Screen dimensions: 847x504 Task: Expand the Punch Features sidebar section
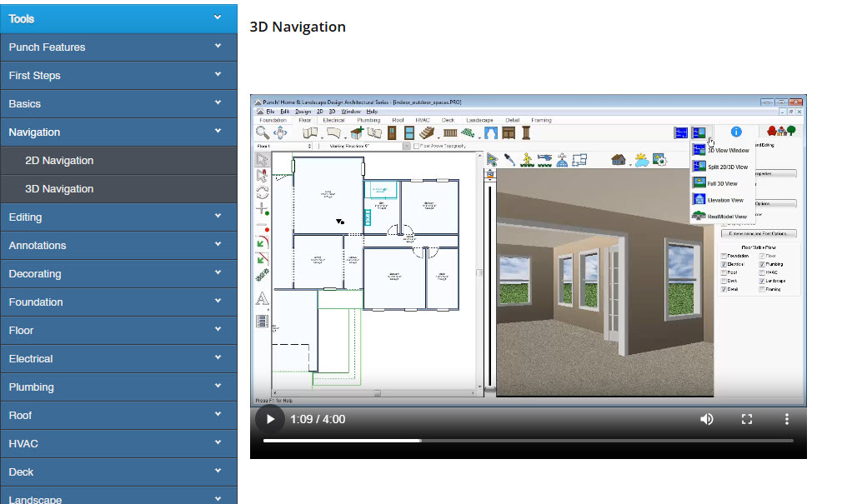(x=118, y=47)
